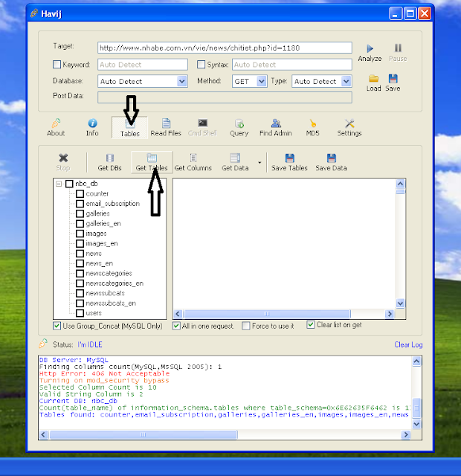
Task: Click the log horizontal scrollbar thumb
Action: coord(144,434)
